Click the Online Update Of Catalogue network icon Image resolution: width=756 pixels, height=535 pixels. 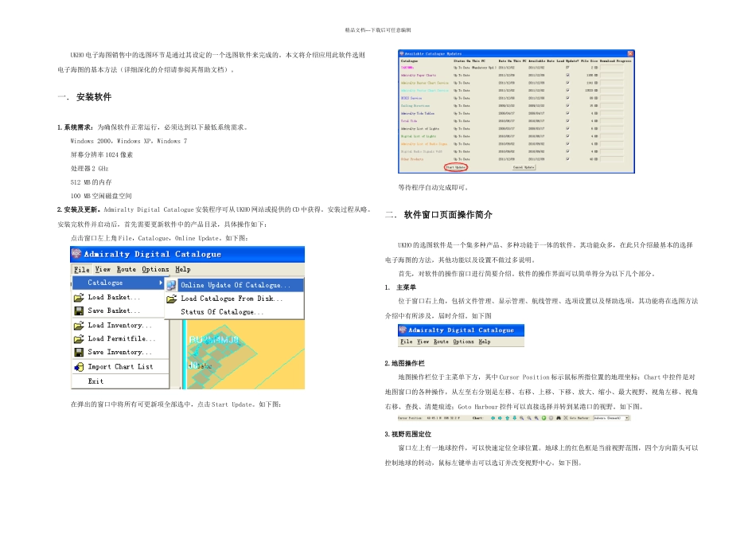[171, 285]
